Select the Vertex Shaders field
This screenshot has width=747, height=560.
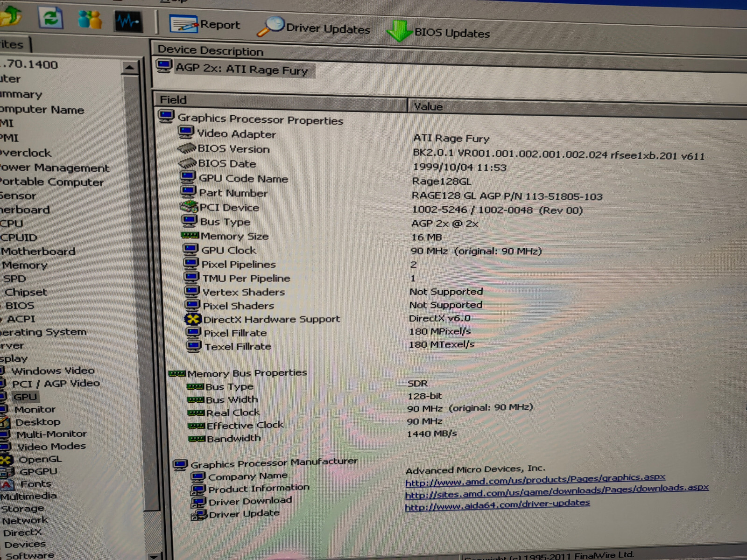pos(243,292)
